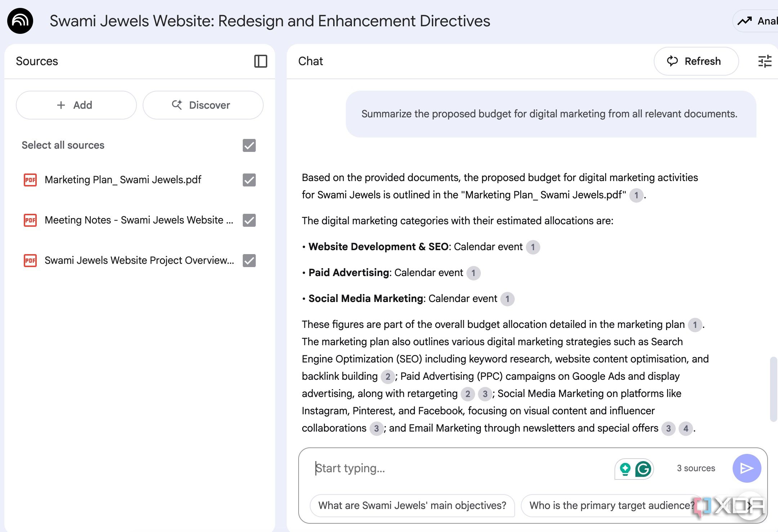Open chat configuration settings icon

click(765, 61)
